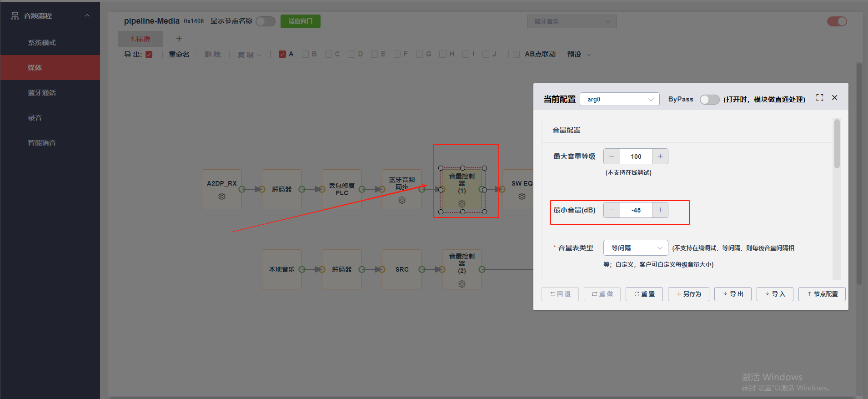The width and height of the screenshot is (868, 399).
Task: Select 智能语音 in sidebar
Action: point(50,143)
